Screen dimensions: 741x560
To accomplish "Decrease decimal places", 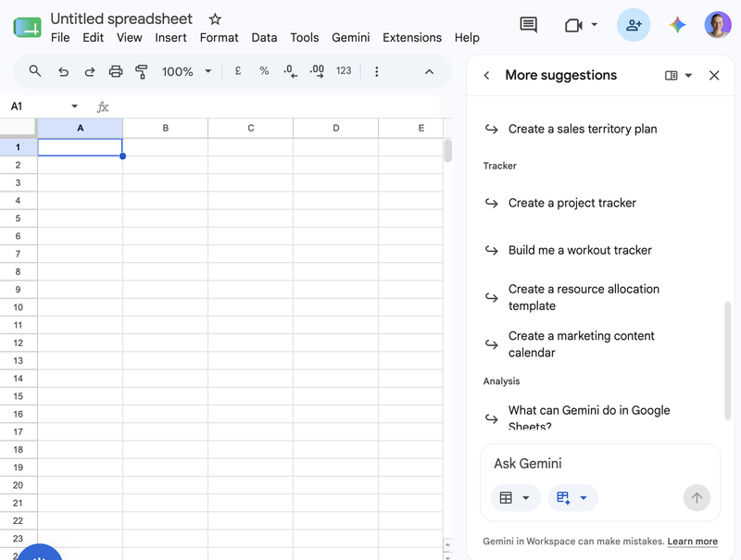I will coord(290,71).
